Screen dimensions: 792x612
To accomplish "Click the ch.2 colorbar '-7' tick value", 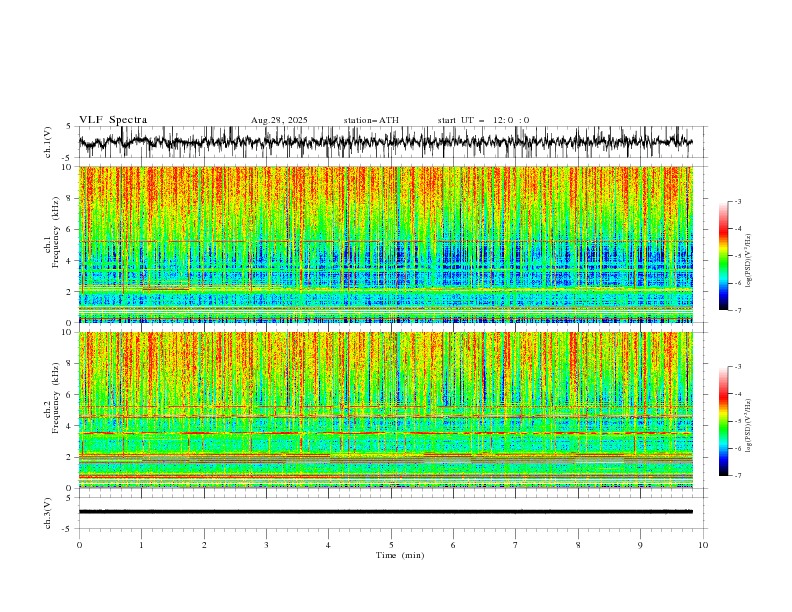I will tap(738, 475).
